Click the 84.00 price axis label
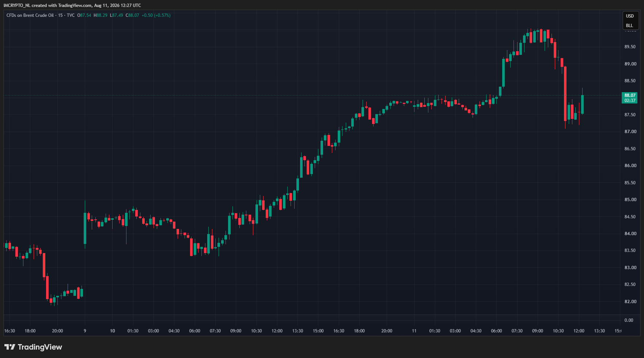Image resolution: width=644 pixels, height=358 pixels. tap(630, 234)
